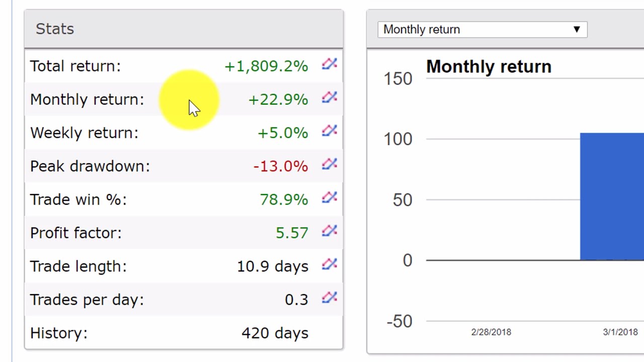Click the +22.9% monthly return value
The image size is (644, 362).
278,100
